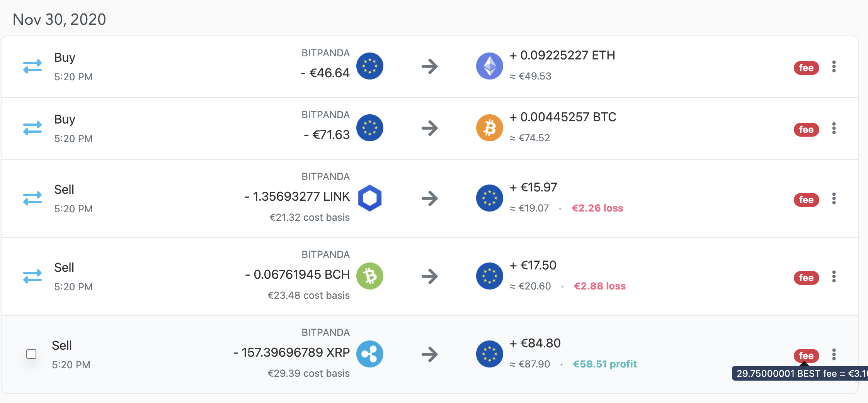
Task: Select the Bitcoin coin icon
Action: click(x=489, y=128)
